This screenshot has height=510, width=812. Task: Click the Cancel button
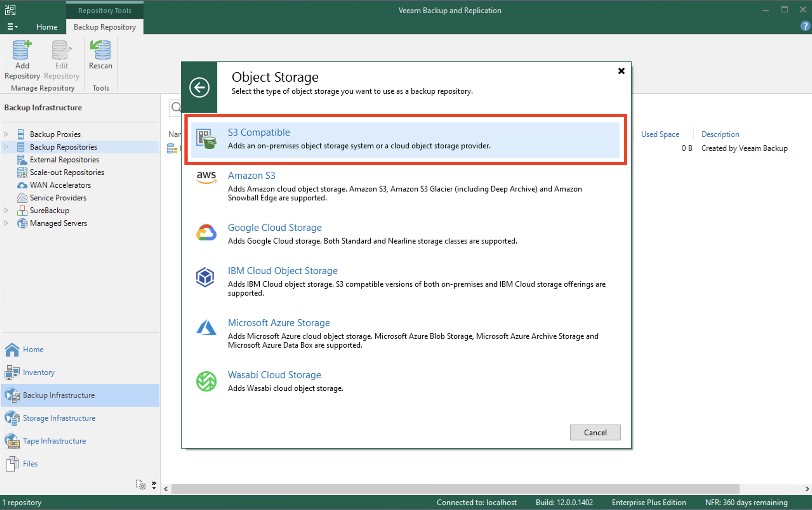click(595, 433)
